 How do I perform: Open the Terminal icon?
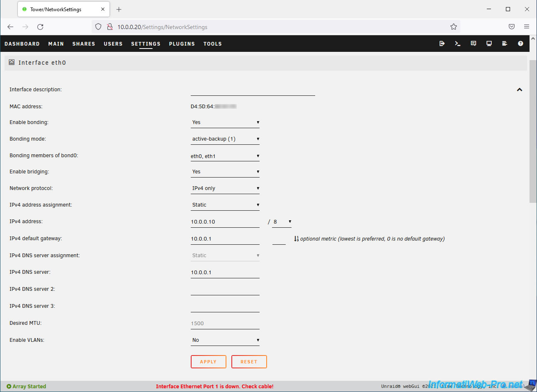(458, 44)
